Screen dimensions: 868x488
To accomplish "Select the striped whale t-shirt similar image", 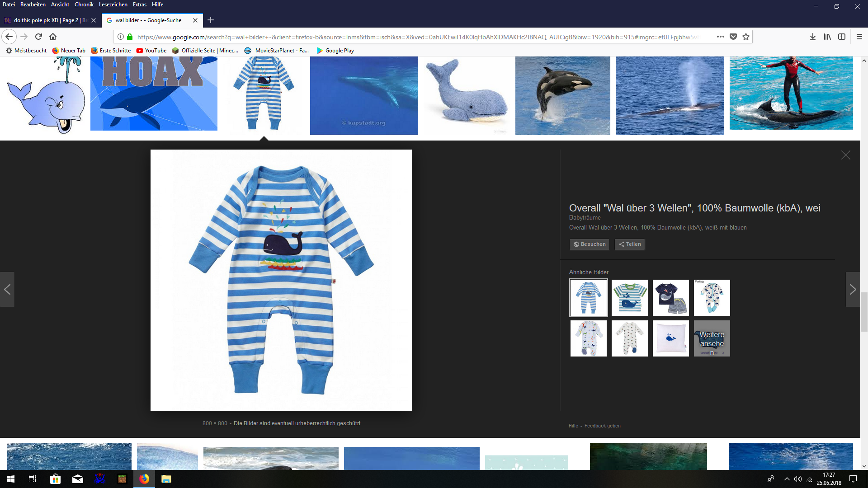I will (x=630, y=298).
